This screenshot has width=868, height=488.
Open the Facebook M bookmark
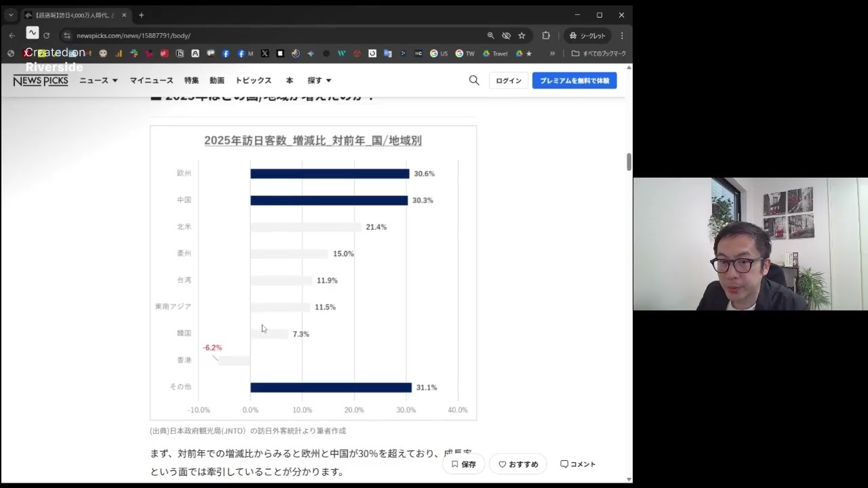point(245,54)
